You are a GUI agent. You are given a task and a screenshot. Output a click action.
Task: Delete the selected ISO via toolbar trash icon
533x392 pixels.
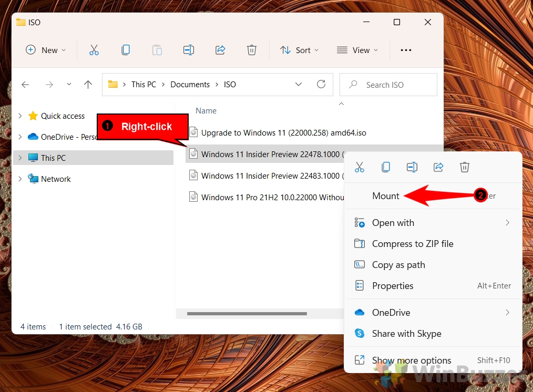point(251,50)
